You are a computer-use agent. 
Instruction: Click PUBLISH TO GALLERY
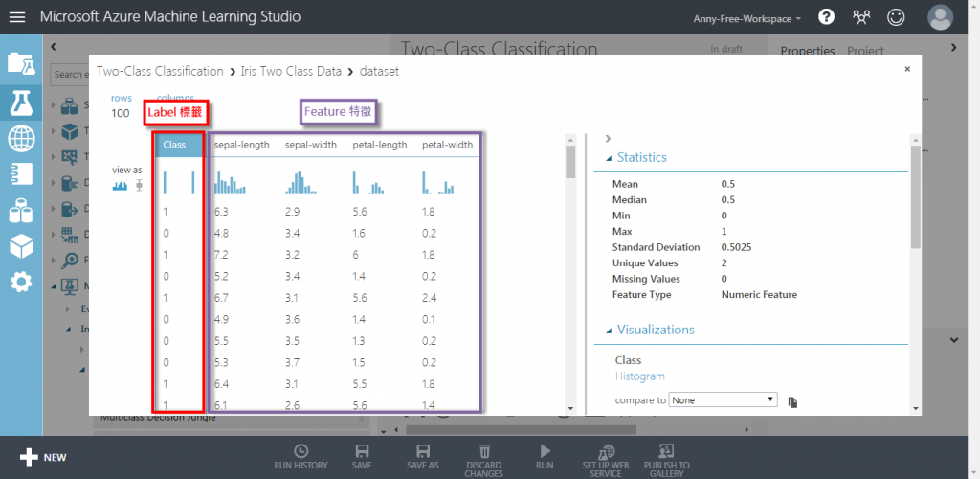point(667,461)
